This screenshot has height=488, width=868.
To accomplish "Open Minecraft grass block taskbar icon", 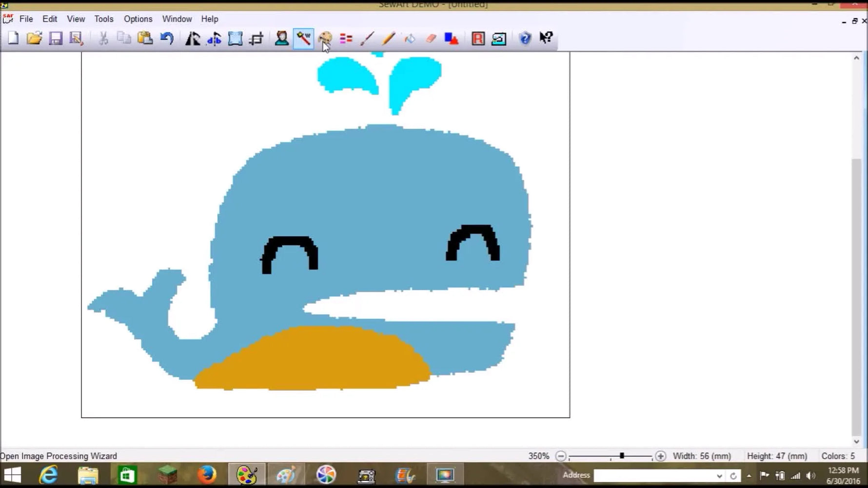I will pos(167,475).
